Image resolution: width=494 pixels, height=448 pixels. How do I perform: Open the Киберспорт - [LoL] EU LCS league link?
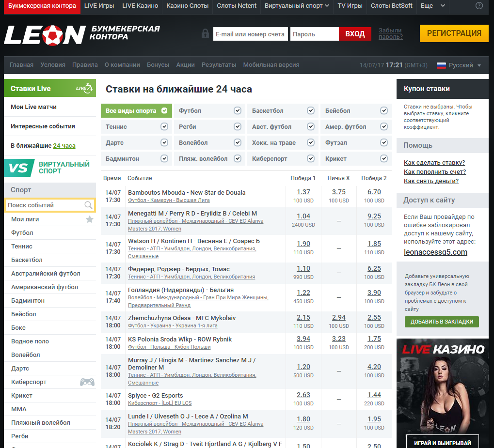[x=159, y=403]
